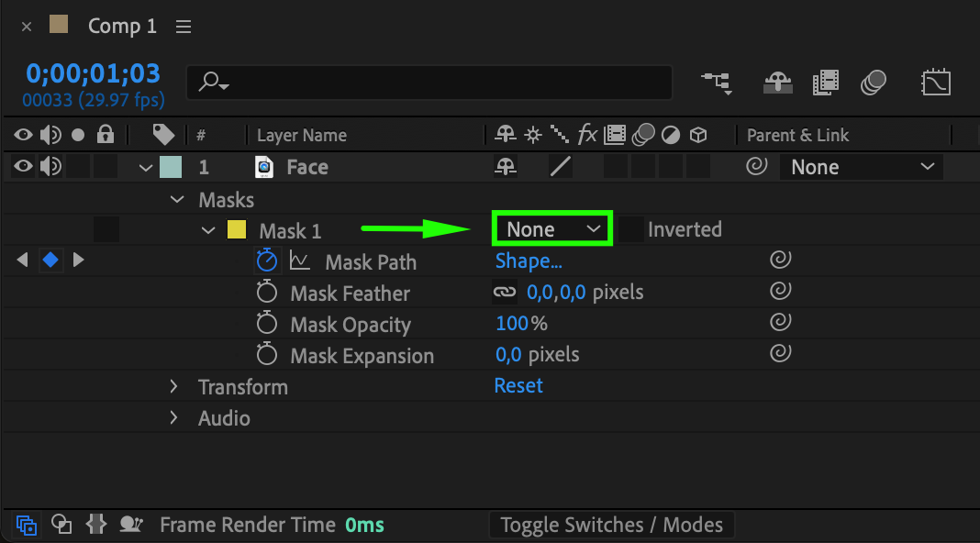
Task: Toggle the Mask Path stopwatch
Action: (x=267, y=260)
